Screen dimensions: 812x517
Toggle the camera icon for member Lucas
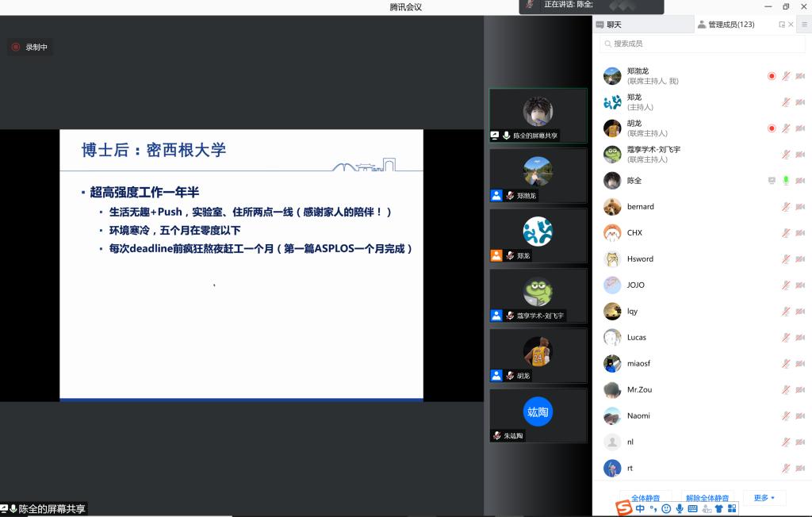pos(800,338)
